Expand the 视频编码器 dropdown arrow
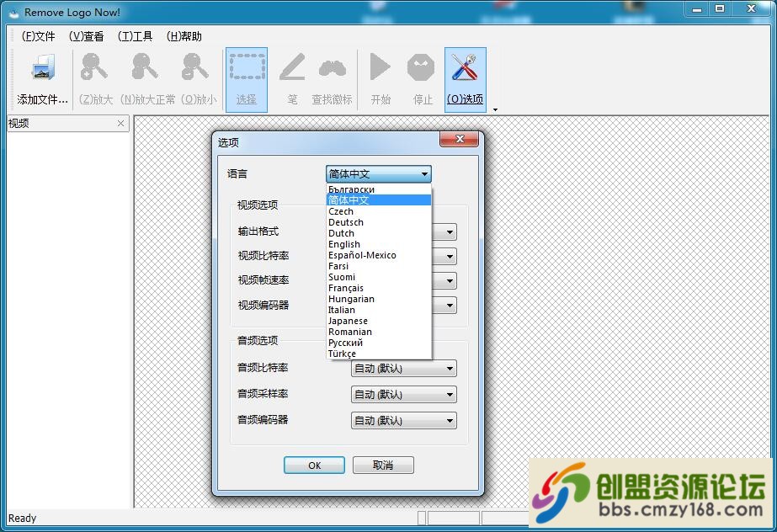 450,305
